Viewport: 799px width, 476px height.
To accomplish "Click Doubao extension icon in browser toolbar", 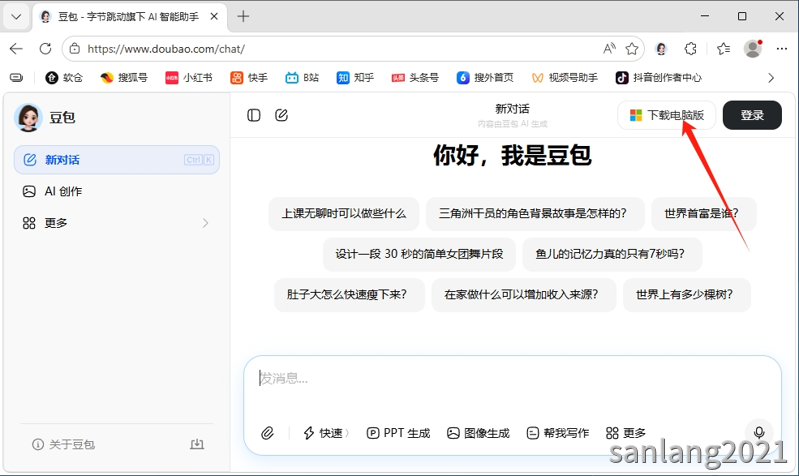I will pos(661,49).
